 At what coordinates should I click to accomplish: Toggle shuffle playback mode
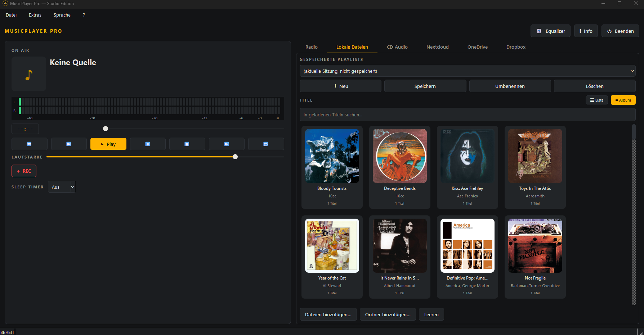29,144
